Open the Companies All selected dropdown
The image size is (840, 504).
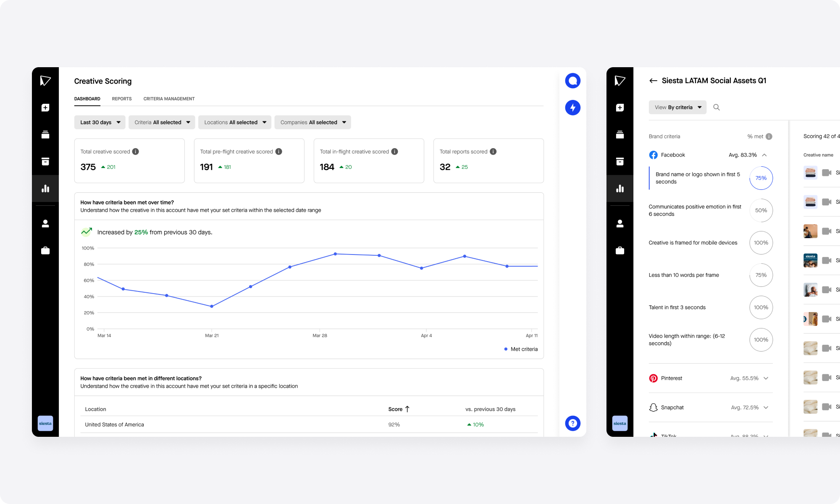coord(312,122)
